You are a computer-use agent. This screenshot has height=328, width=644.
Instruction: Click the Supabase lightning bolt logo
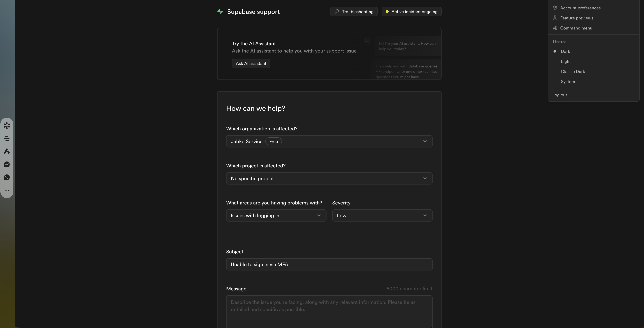(220, 12)
